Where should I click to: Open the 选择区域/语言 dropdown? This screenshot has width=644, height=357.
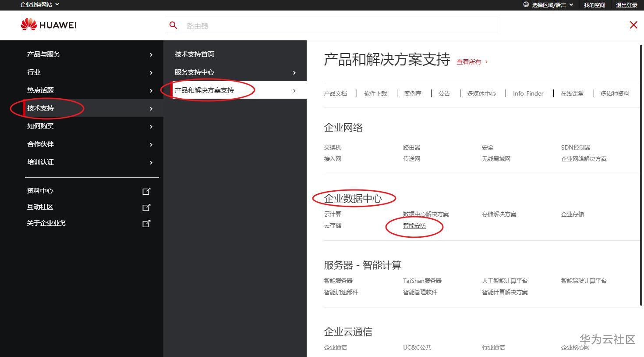(552, 5)
